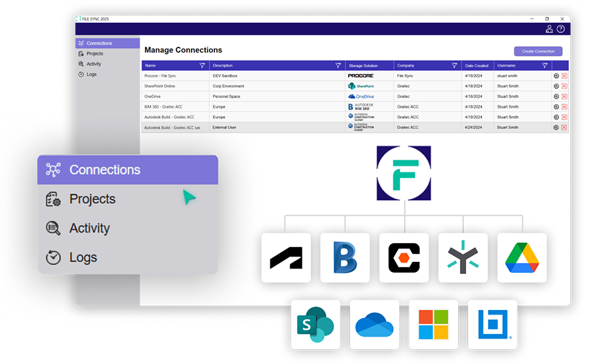Select the Microsoft four-square logo tile

[433, 325]
